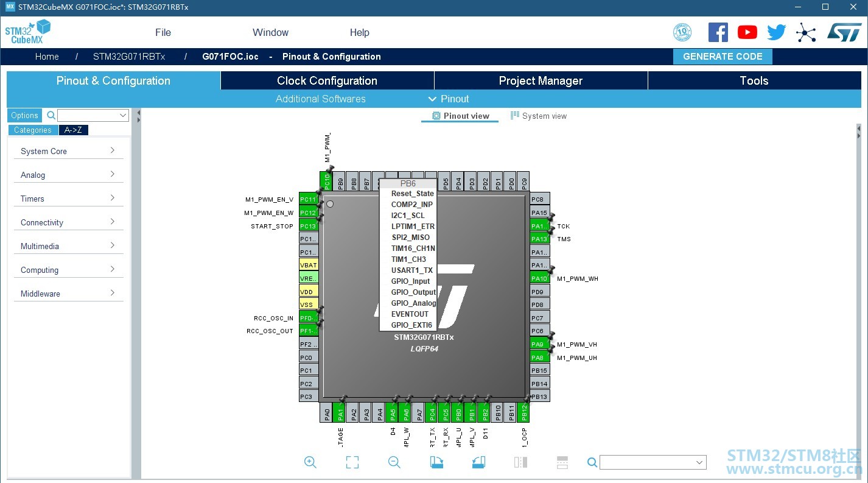
Task: Open the Pinout & Configuration tab
Action: click(113, 80)
